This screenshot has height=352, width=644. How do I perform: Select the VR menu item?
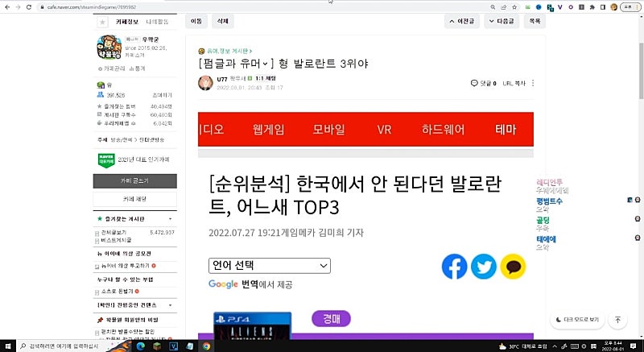coord(384,130)
